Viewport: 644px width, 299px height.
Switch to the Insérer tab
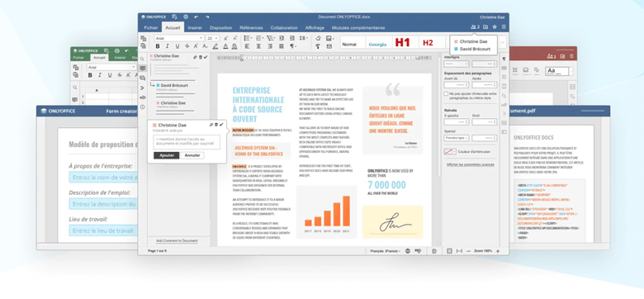pos(195,28)
